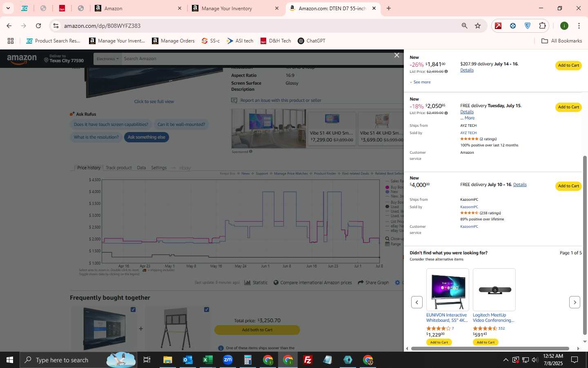The height and width of the screenshot is (368, 588).
Task: Open 'Click to see full view' image link
Action: click(x=154, y=101)
